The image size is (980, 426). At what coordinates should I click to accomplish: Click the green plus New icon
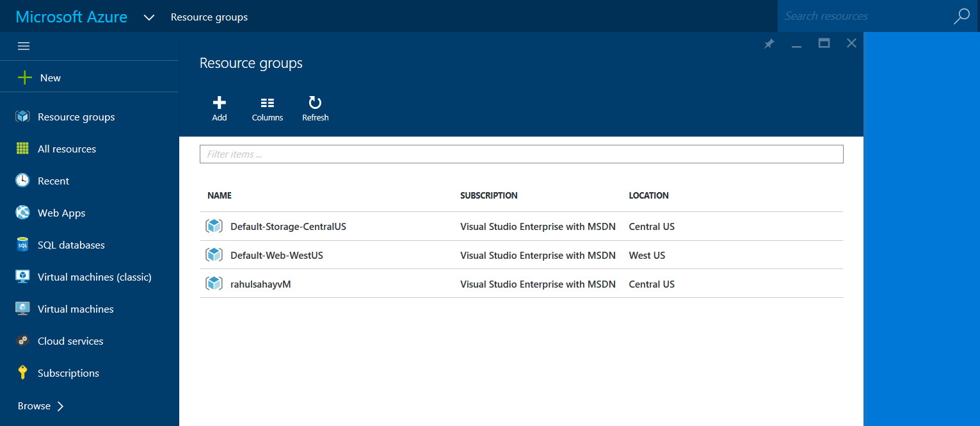point(24,78)
